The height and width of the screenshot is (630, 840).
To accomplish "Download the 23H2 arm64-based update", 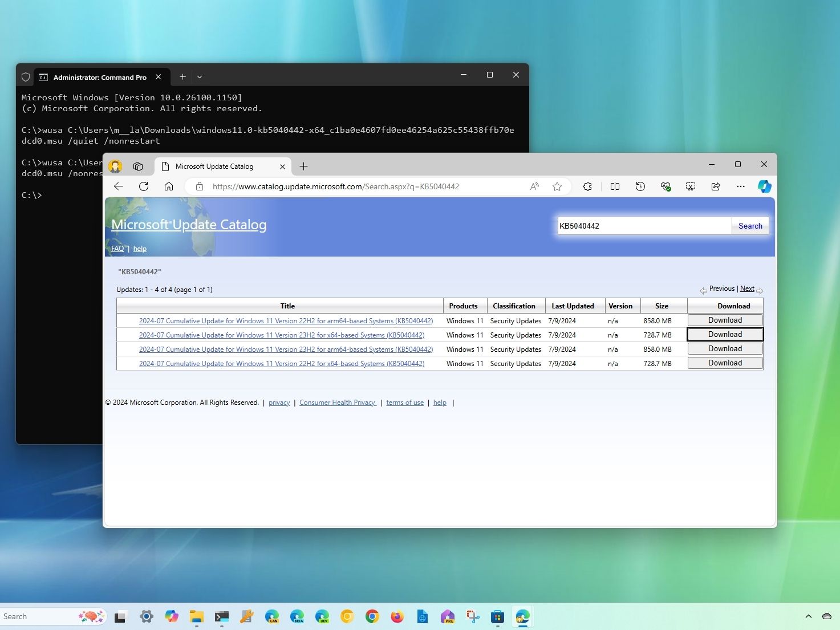I will [x=725, y=349].
